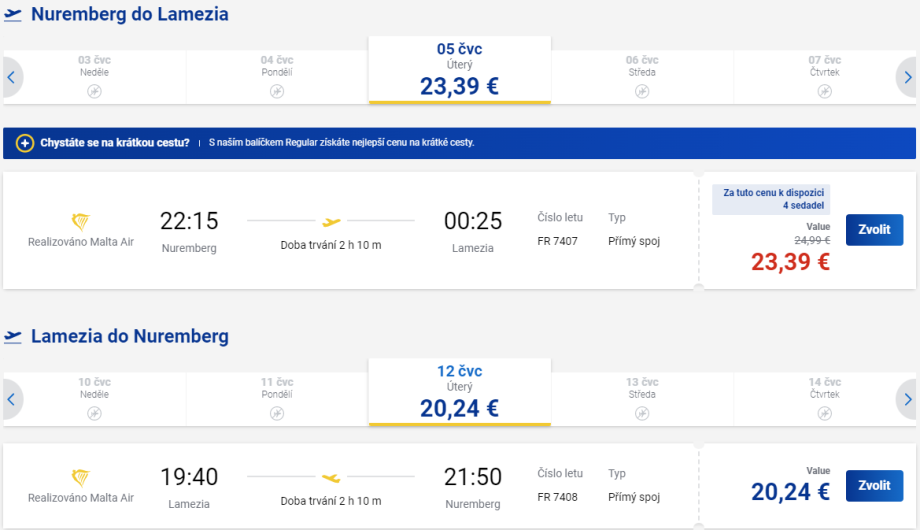Click the no-flight icon under 03 čvc Neděle
Image resolution: width=920 pixels, height=530 pixels.
pos(94,91)
